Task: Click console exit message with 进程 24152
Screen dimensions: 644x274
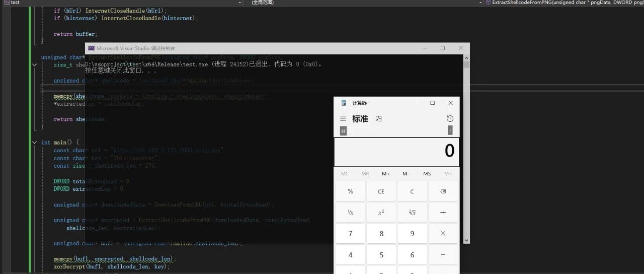Action: 203,64
